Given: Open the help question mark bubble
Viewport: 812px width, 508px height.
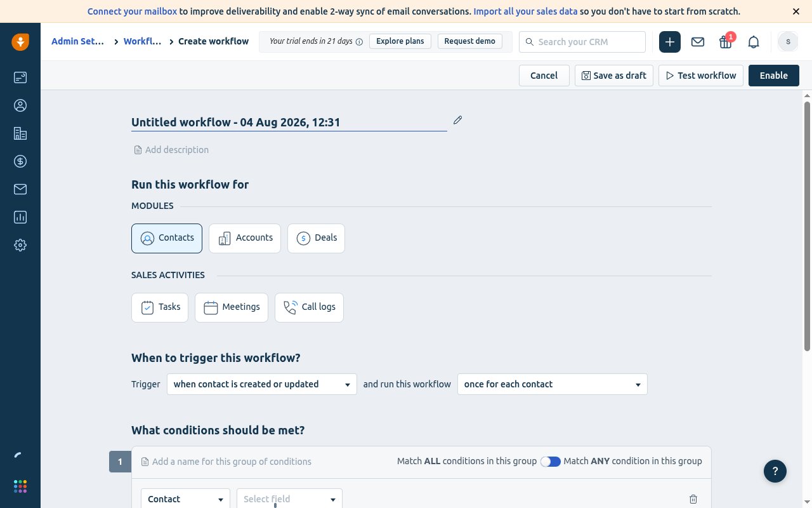Looking at the screenshot, I should pos(775,471).
